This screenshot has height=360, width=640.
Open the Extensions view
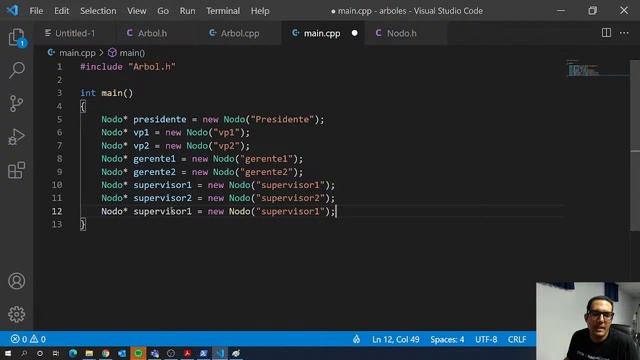click(16, 170)
